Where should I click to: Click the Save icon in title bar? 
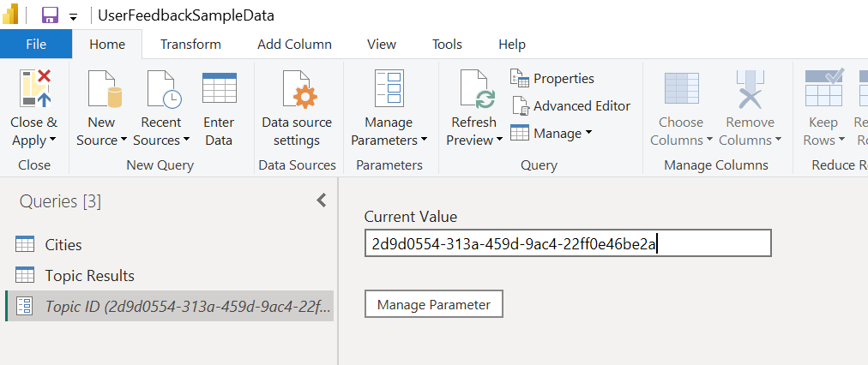[x=50, y=15]
